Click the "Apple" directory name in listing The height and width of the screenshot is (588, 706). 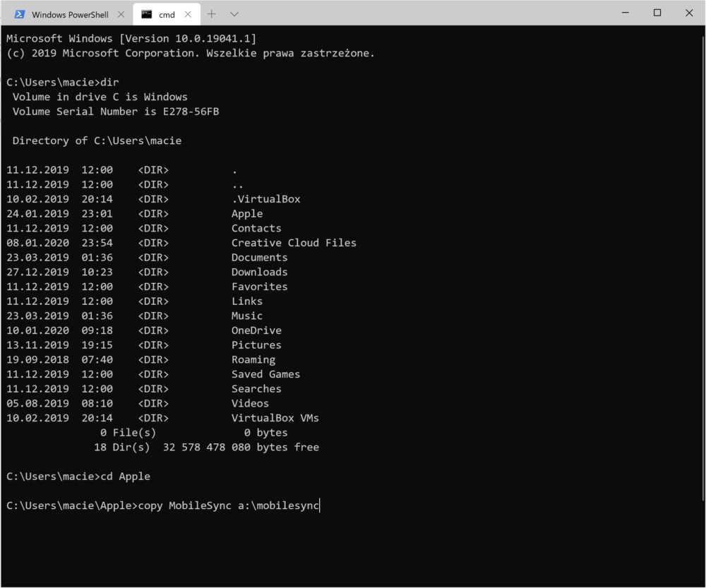click(246, 214)
